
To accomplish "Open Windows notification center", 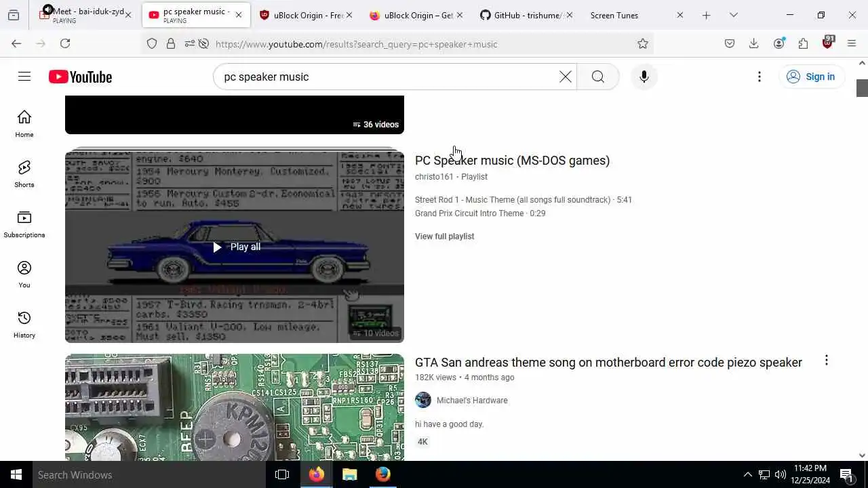I will [846, 474].
